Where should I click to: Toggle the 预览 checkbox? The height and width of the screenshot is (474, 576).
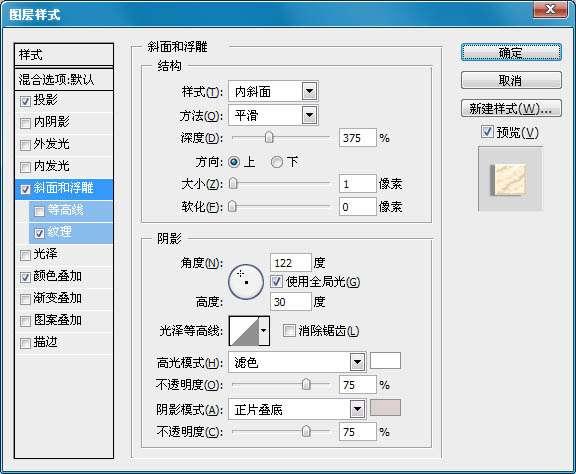pyautogui.click(x=487, y=132)
